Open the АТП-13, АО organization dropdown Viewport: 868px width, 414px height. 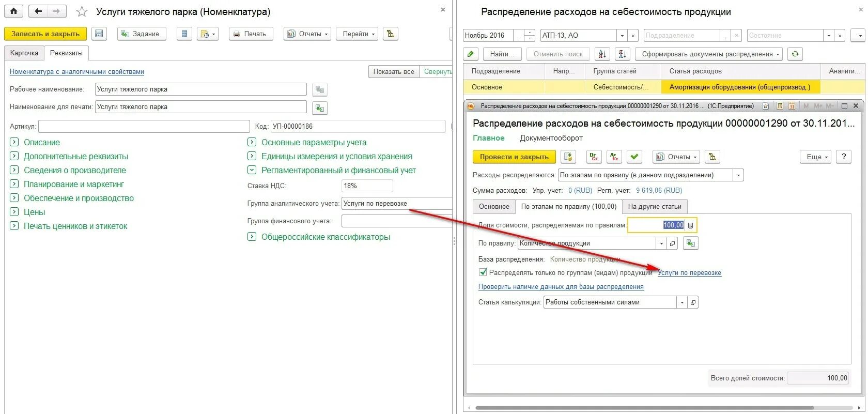coord(622,35)
